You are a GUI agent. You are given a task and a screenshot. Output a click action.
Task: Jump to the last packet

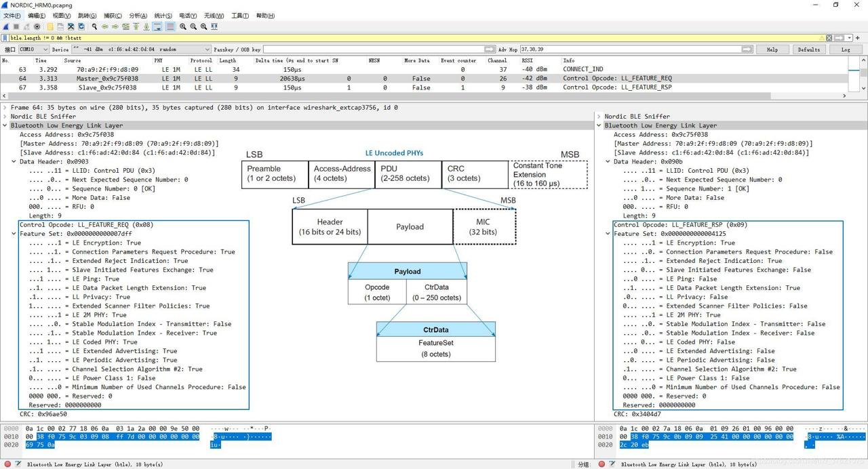[146, 26]
